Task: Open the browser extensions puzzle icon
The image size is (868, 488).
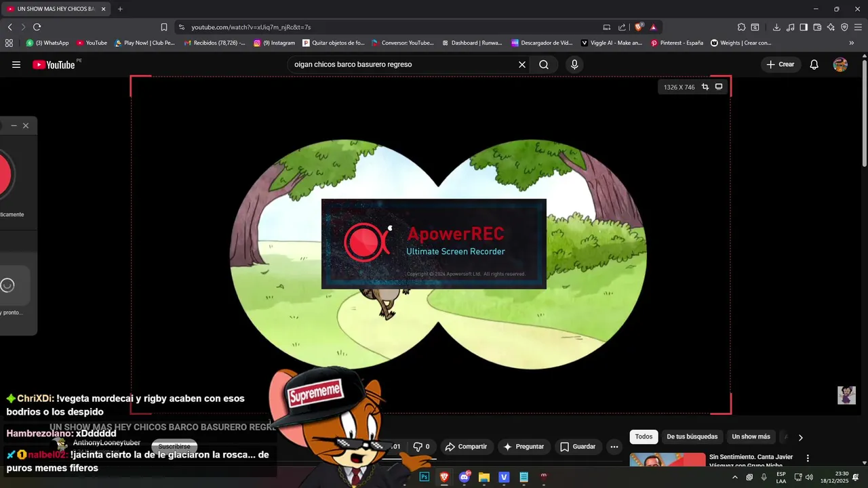Action: tap(741, 27)
